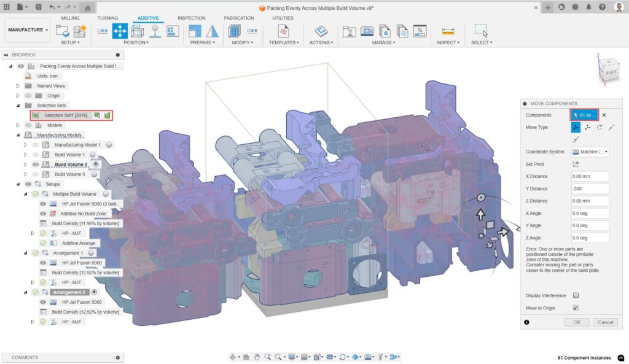Click the Pan hand navigation icon
The width and height of the screenshot is (629, 364).
click(257, 357)
